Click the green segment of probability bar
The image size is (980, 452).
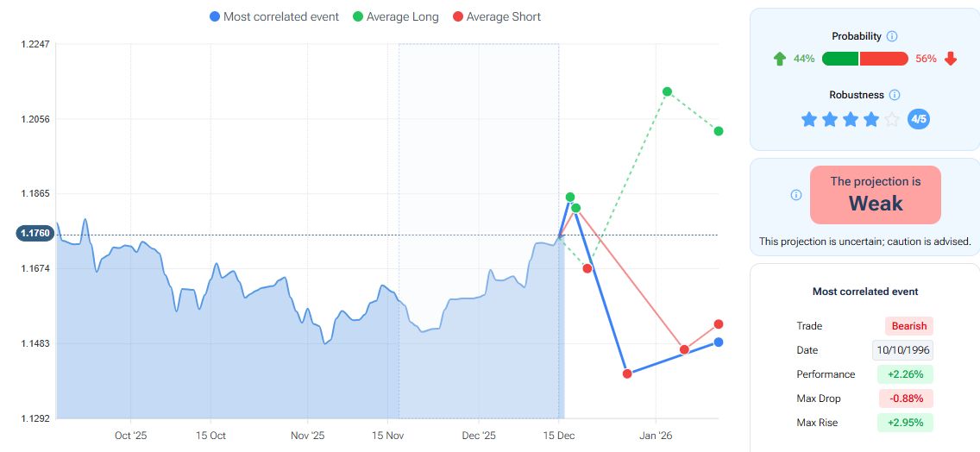pyautogui.click(x=840, y=59)
